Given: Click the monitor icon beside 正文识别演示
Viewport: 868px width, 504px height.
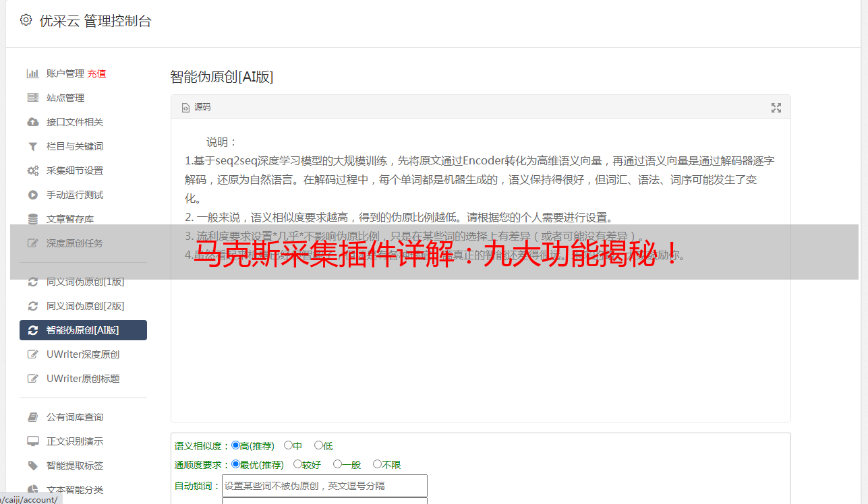Looking at the screenshot, I should [x=32, y=441].
